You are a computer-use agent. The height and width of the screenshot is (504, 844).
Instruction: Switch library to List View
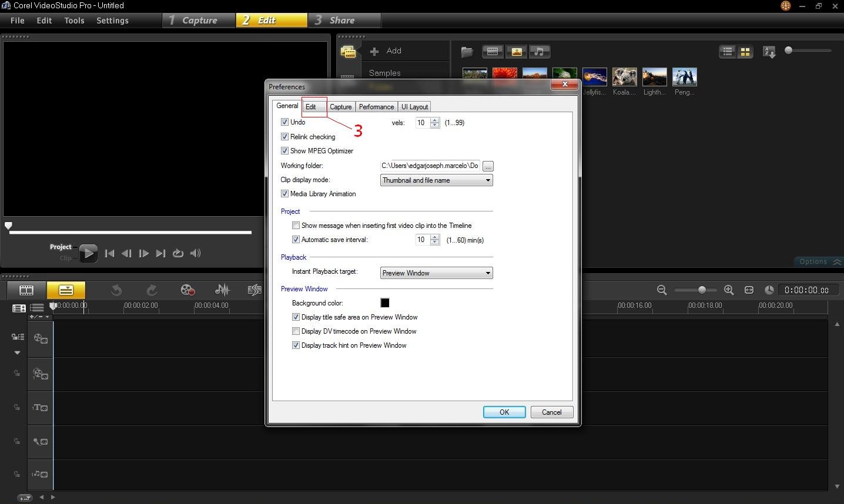point(728,52)
